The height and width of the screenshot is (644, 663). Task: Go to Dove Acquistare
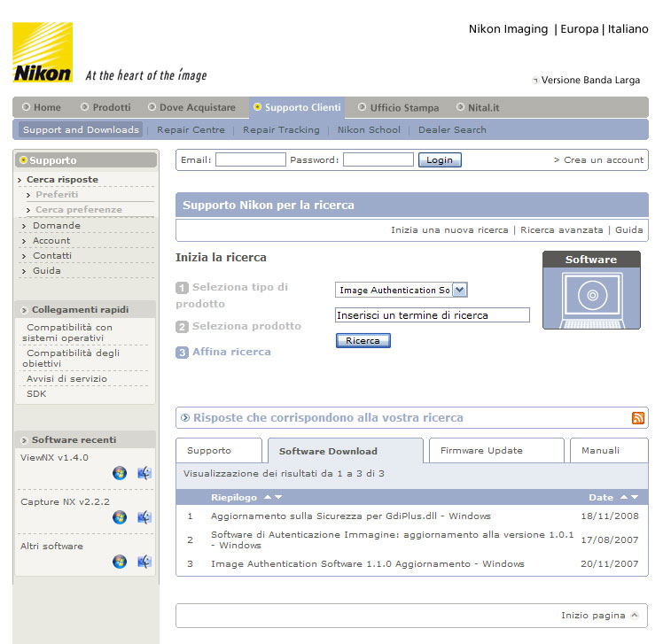click(x=192, y=107)
